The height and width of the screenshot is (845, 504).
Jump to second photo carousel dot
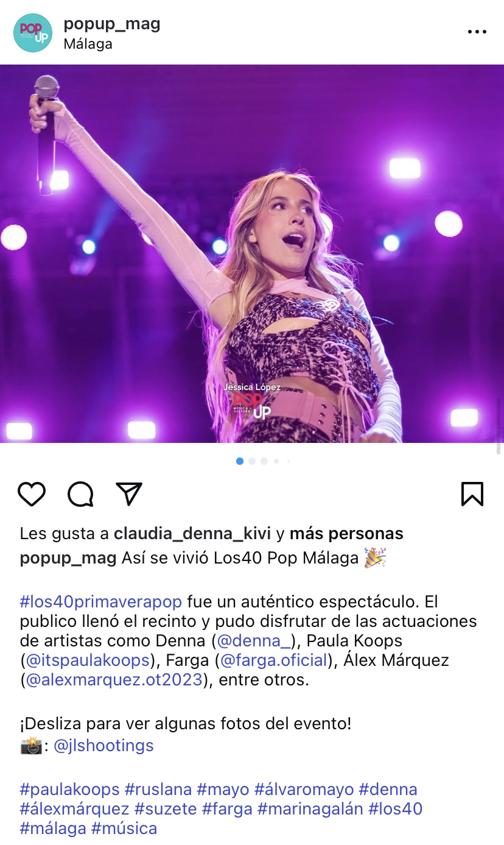click(x=252, y=461)
